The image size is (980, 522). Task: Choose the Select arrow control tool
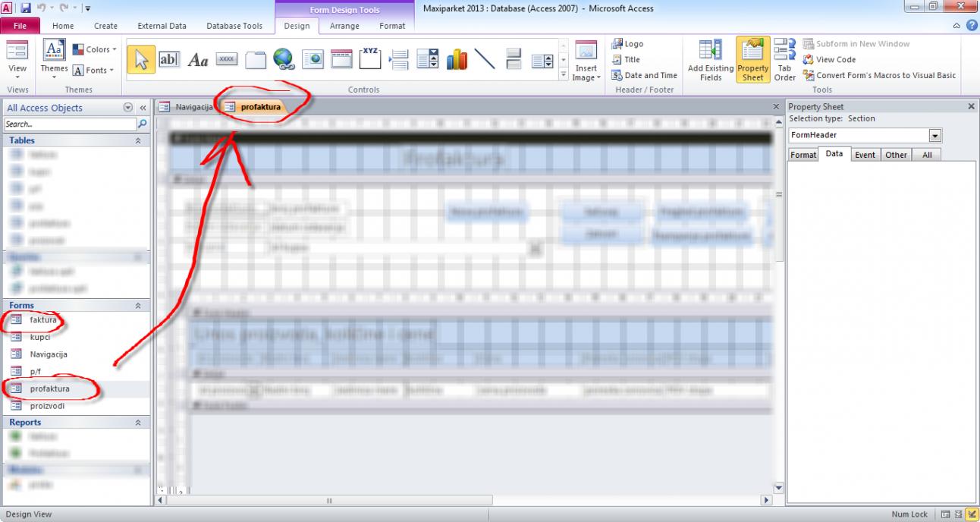click(141, 59)
